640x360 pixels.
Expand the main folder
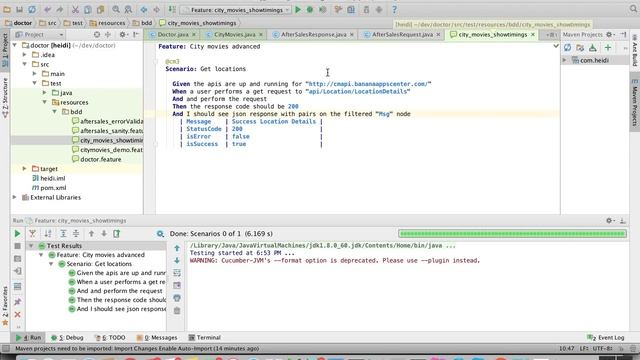click(35, 73)
